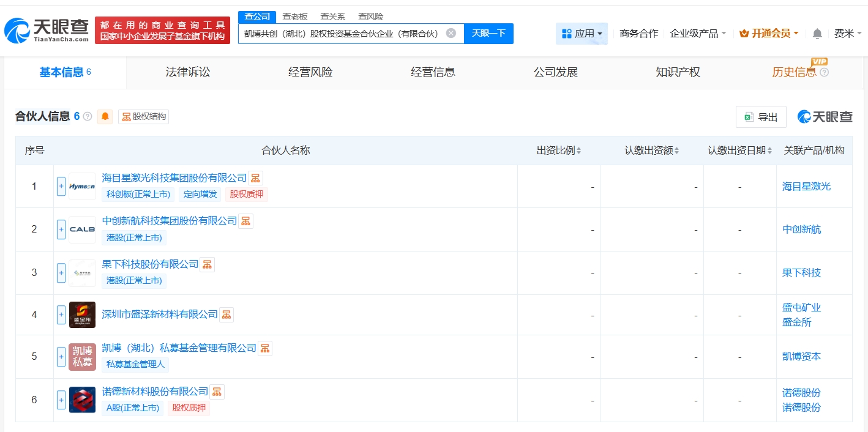Click the help icon next to 历史信息
868x432 pixels.
click(x=825, y=72)
